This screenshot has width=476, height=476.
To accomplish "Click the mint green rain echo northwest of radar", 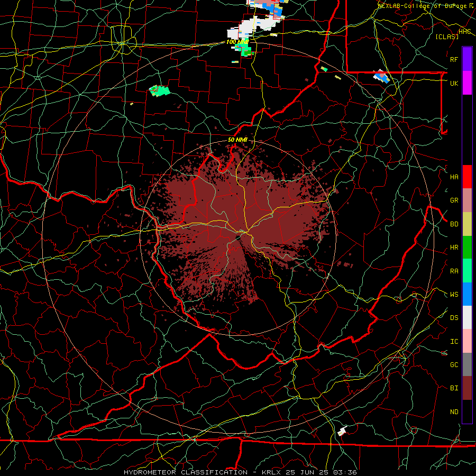I will pyautogui.click(x=159, y=90).
